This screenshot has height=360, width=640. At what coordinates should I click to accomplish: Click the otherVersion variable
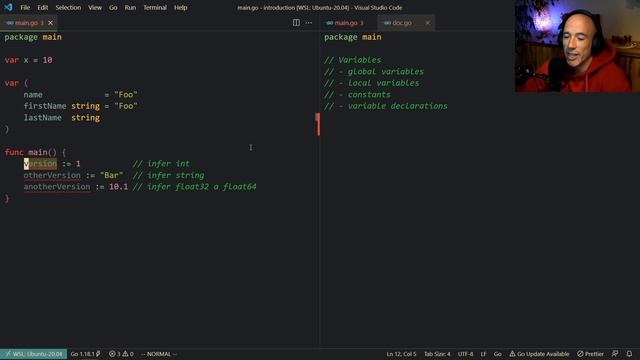tap(52, 175)
